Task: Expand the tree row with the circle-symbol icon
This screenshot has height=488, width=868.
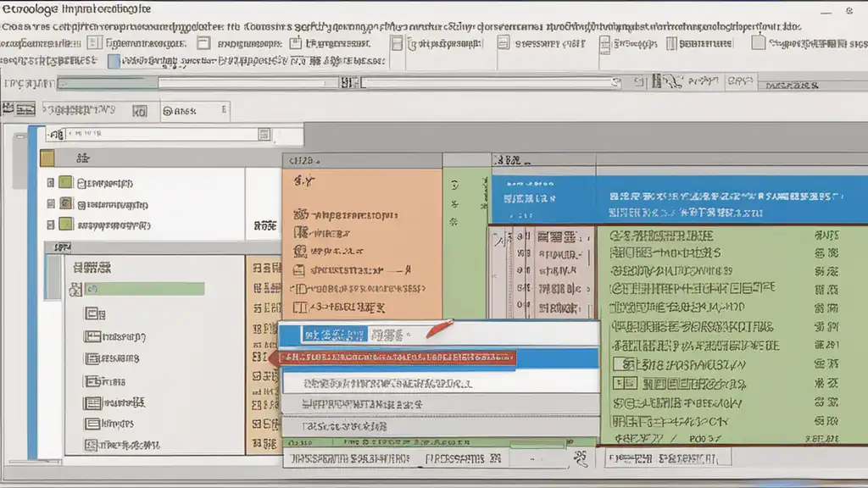Action: tap(50, 203)
